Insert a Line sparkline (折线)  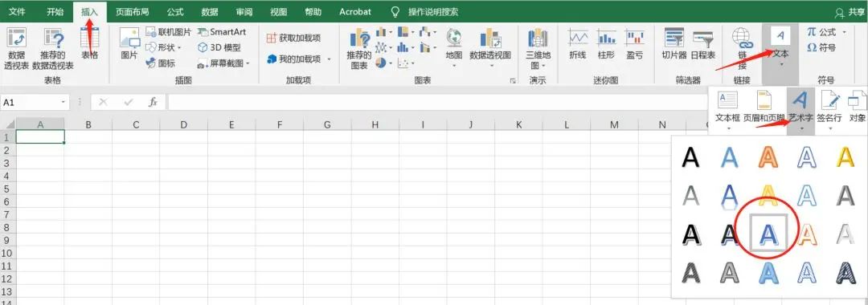pos(577,43)
